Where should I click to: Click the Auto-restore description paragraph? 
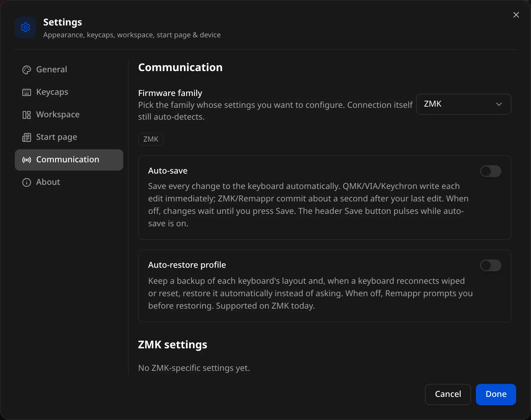[x=310, y=293]
